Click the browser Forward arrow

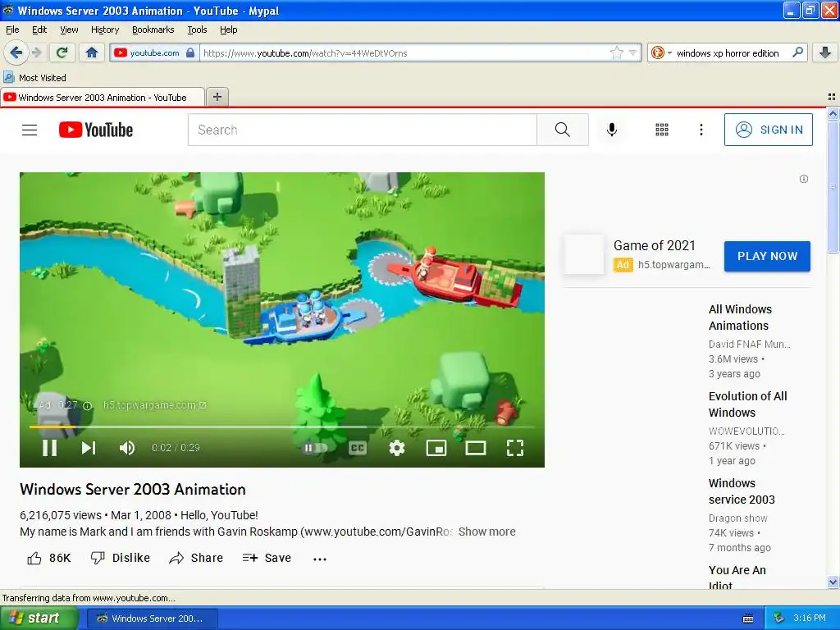pos(36,52)
